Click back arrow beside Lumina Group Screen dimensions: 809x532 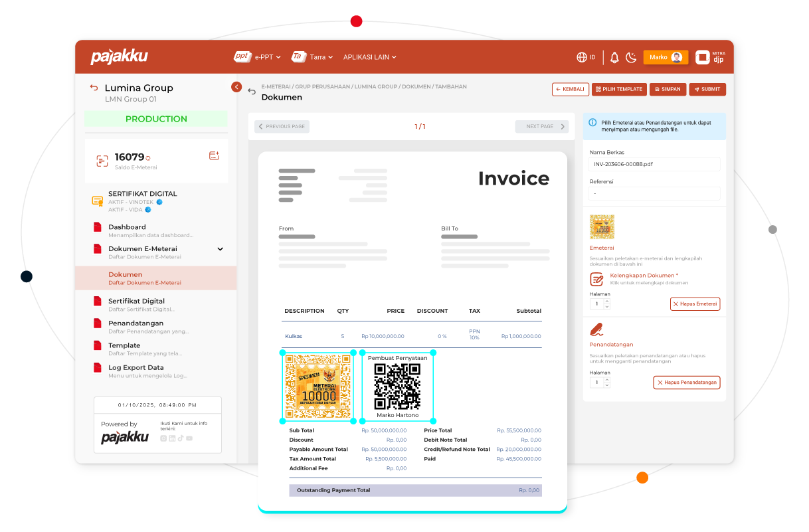coord(94,88)
